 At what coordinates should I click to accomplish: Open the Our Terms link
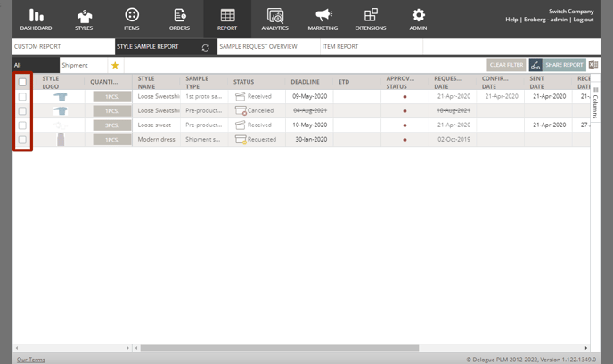31,360
